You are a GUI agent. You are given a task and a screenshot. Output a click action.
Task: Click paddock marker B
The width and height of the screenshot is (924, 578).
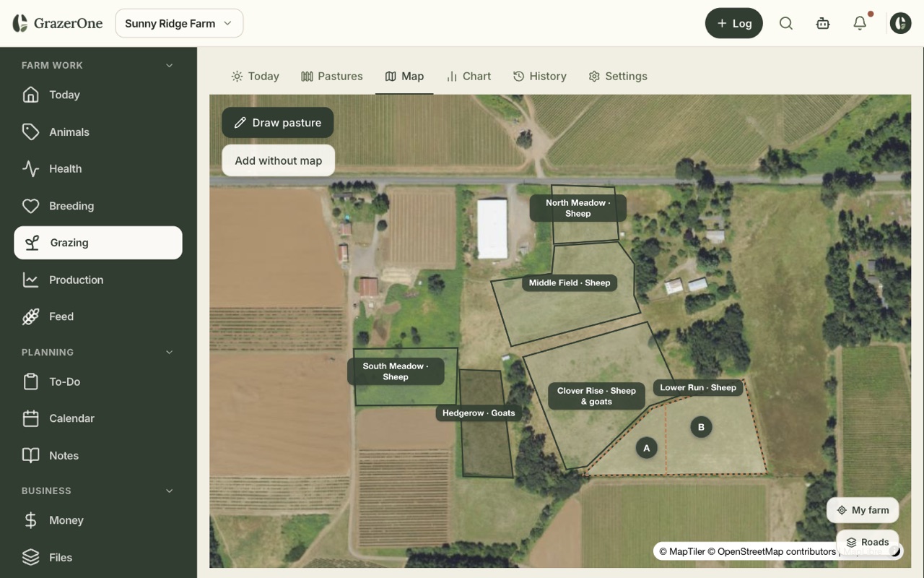coord(701,427)
